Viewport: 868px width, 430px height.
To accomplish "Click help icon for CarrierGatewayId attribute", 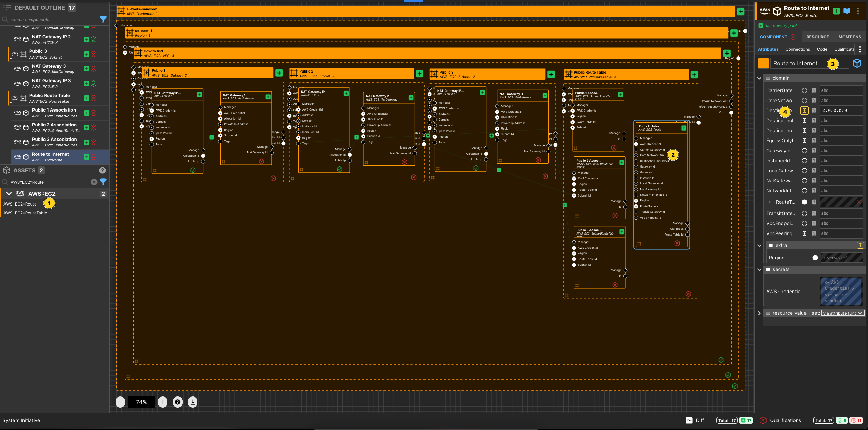I will (x=814, y=90).
